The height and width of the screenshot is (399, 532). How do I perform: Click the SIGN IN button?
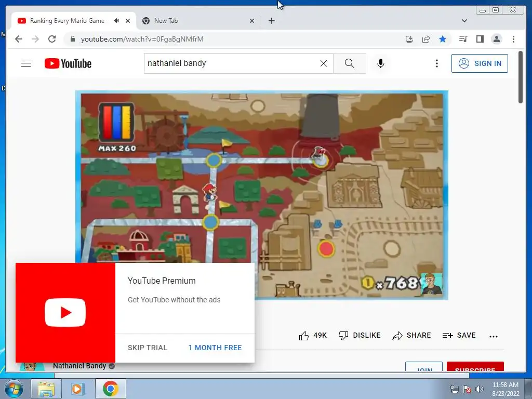point(480,63)
